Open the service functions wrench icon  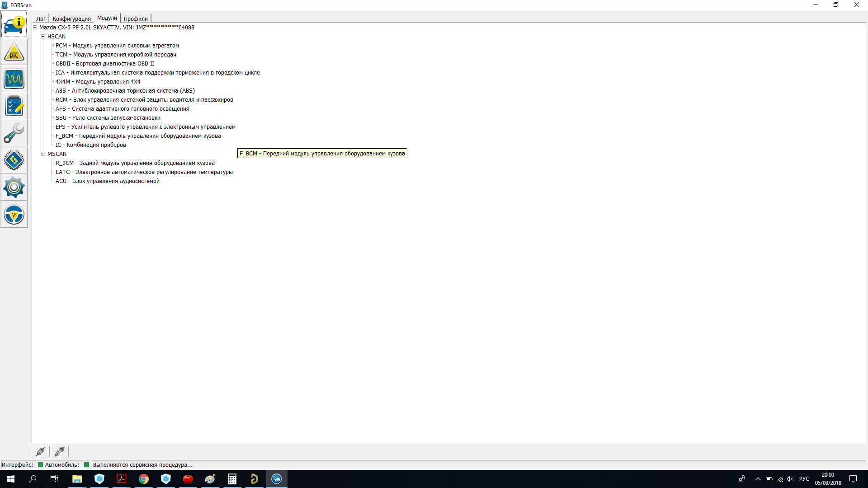14,133
